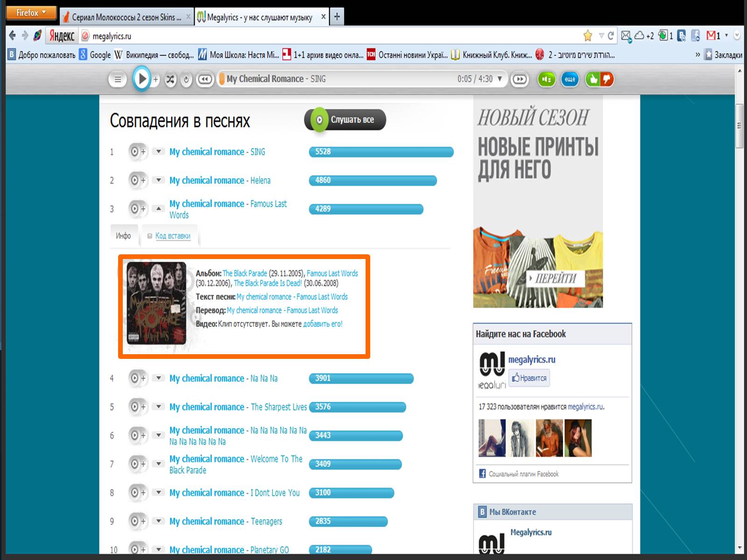Open 'The Black Parade' album link
This screenshot has width=747, height=560.
pyautogui.click(x=245, y=273)
